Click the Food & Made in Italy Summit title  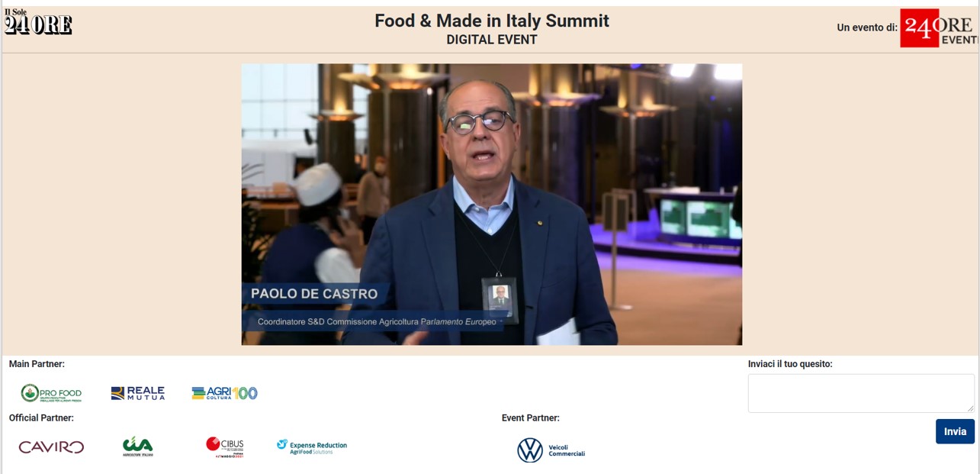tap(492, 21)
